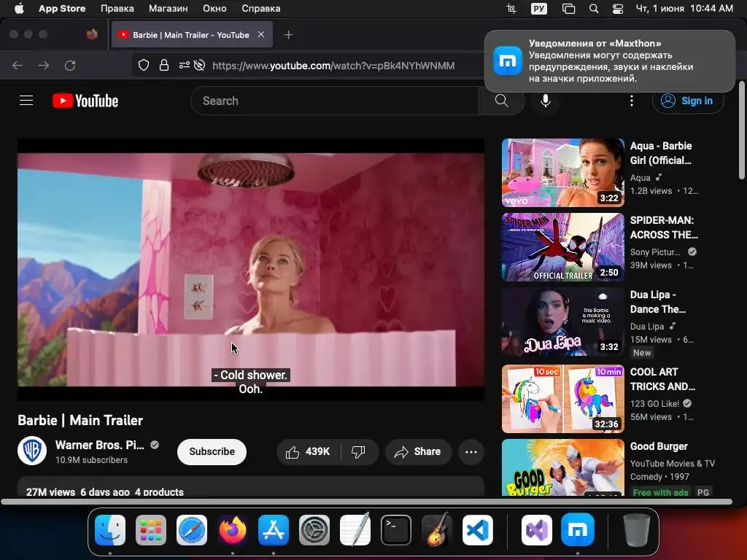Open site permissions icon in address bar

[x=185, y=65]
